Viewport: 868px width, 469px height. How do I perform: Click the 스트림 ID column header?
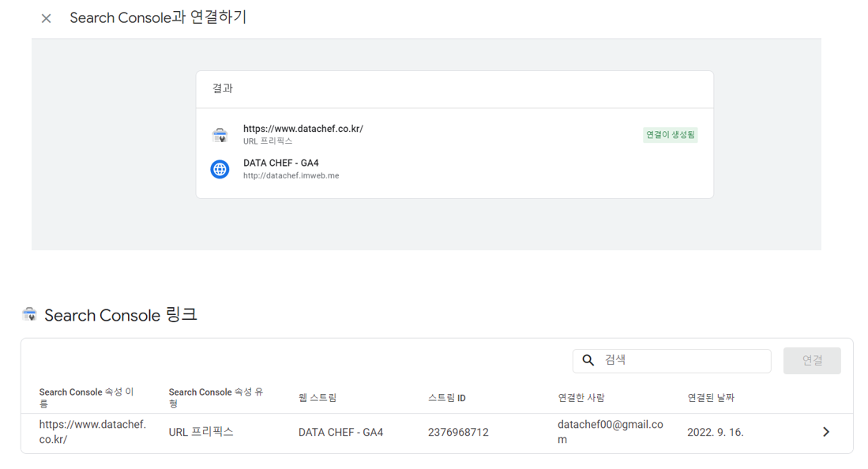pyautogui.click(x=447, y=398)
